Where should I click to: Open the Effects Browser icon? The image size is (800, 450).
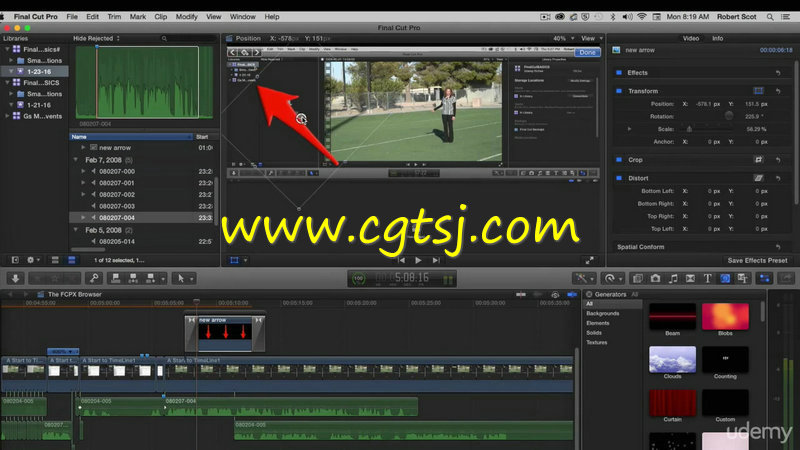(638, 278)
